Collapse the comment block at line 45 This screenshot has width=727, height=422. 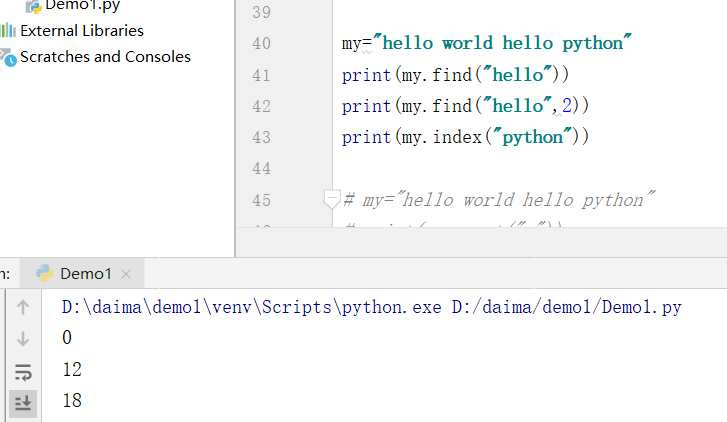332,199
